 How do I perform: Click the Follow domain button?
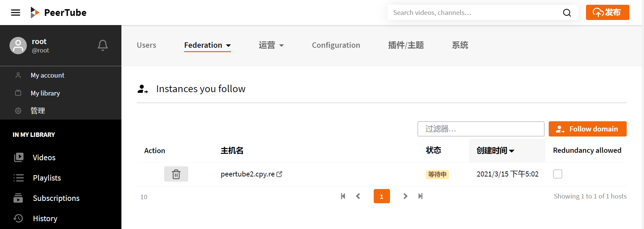(x=587, y=129)
